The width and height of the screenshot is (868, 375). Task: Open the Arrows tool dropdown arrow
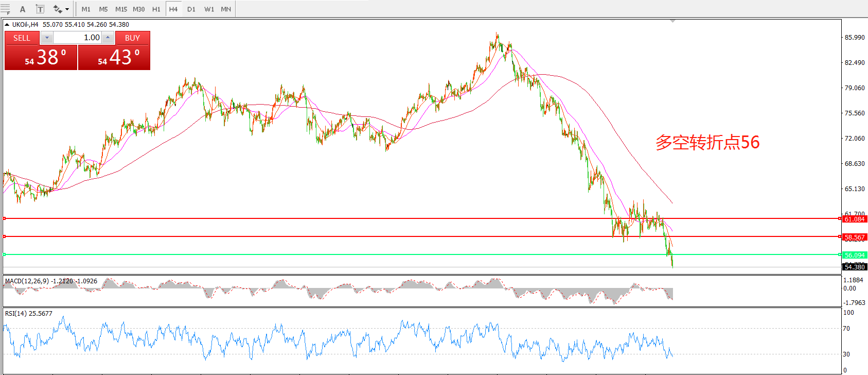point(67,9)
